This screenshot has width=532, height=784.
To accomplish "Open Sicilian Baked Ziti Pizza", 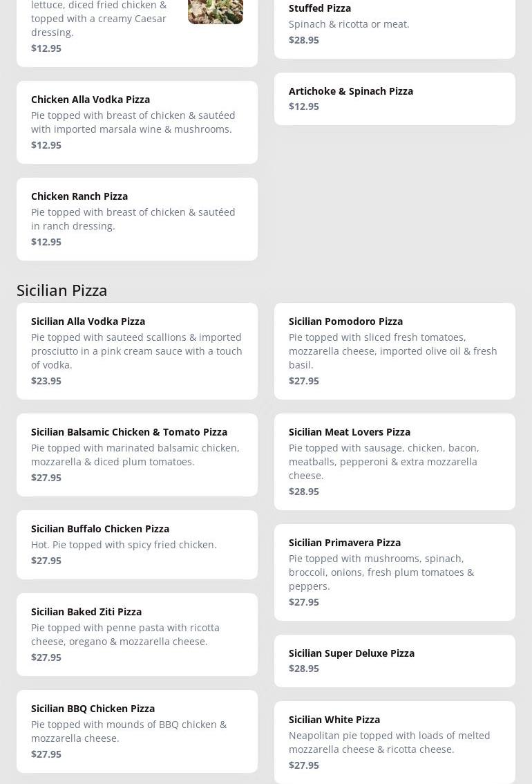I will [137, 634].
